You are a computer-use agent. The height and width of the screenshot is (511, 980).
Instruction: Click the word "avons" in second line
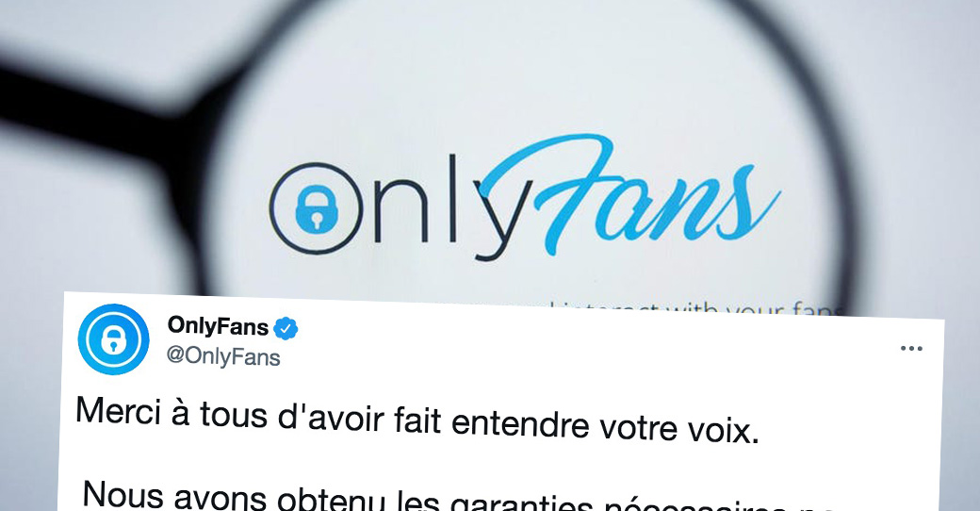tap(220, 499)
